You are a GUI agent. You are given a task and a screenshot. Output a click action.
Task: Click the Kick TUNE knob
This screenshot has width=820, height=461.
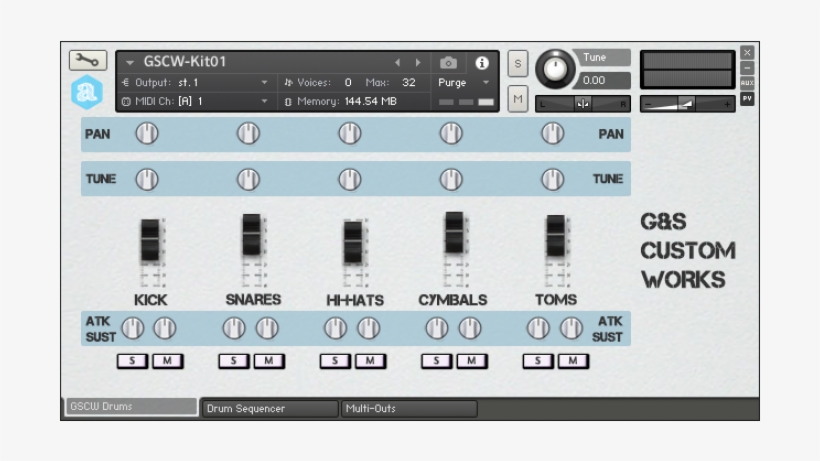click(147, 179)
